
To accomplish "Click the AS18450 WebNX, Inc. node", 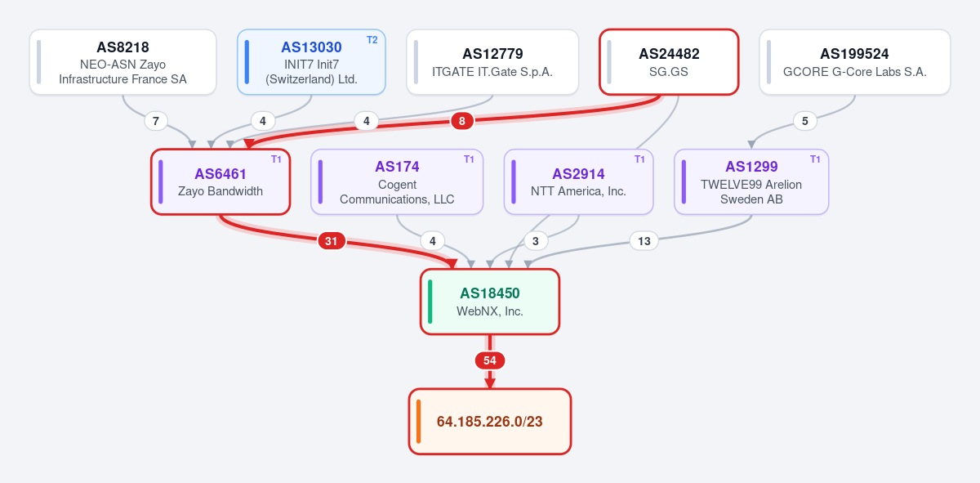I will (x=490, y=302).
